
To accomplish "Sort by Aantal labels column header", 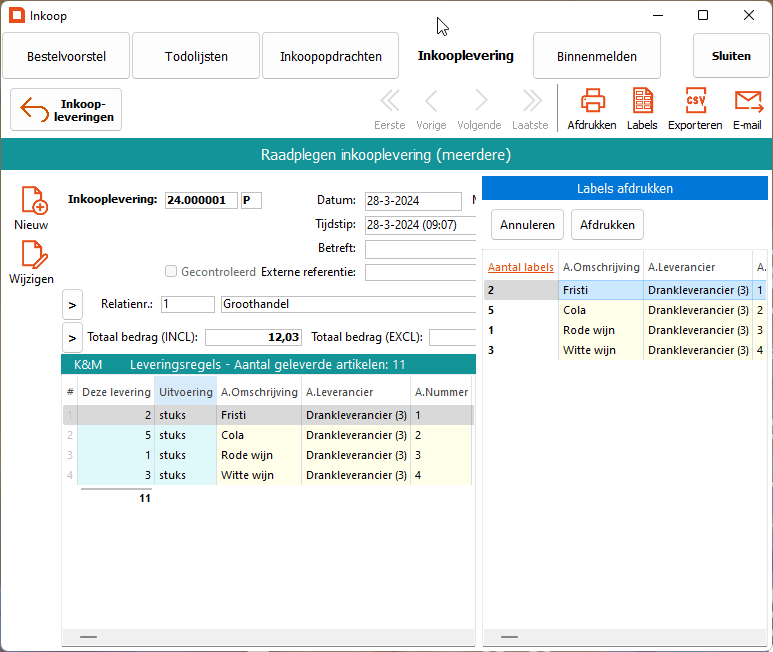I will click(521, 267).
